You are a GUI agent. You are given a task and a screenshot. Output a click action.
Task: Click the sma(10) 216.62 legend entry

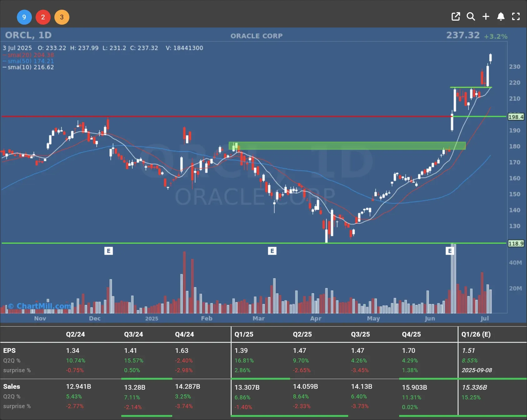pyautogui.click(x=28, y=67)
